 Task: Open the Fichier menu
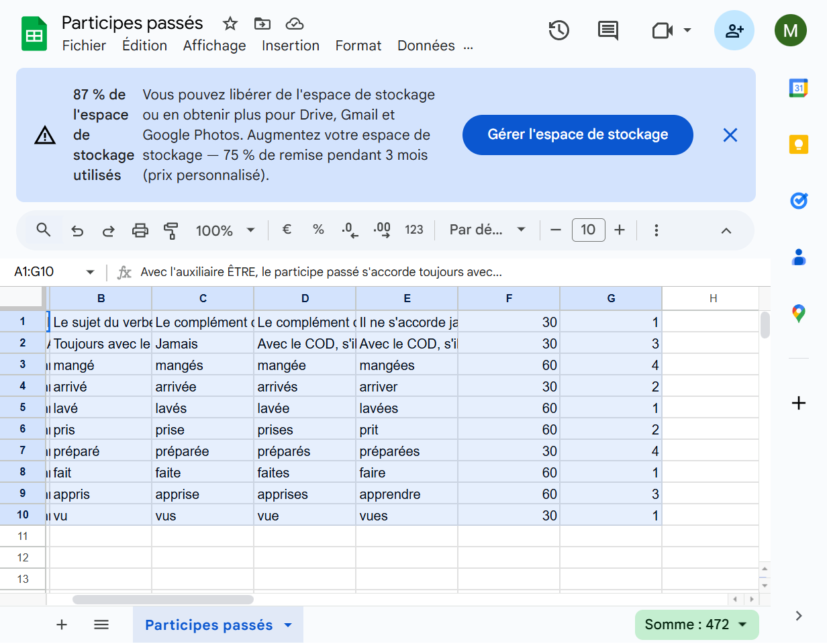click(x=84, y=46)
